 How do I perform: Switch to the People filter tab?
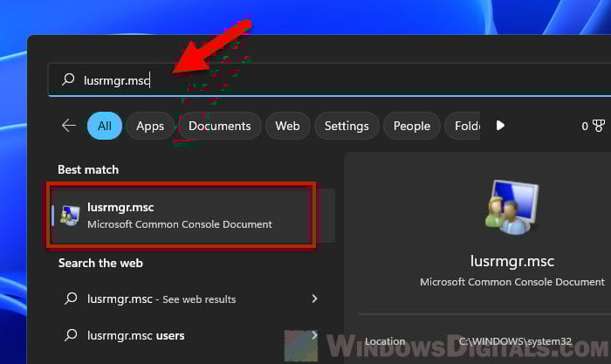tap(411, 126)
